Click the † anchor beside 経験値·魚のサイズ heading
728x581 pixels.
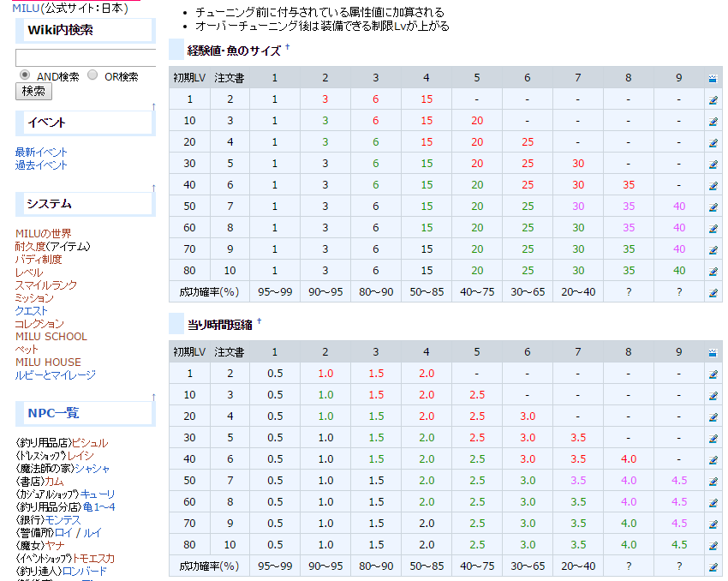pos(287,48)
